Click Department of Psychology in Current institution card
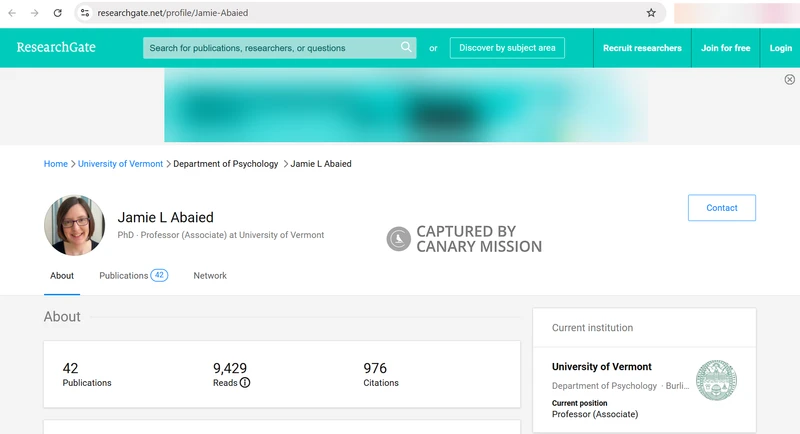The height and width of the screenshot is (434, 800). [x=604, y=386]
